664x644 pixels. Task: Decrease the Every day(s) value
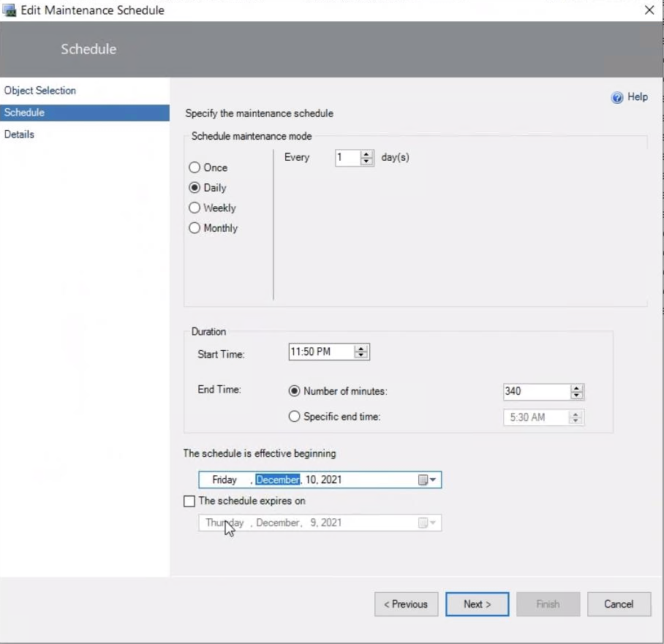[x=366, y=162]
